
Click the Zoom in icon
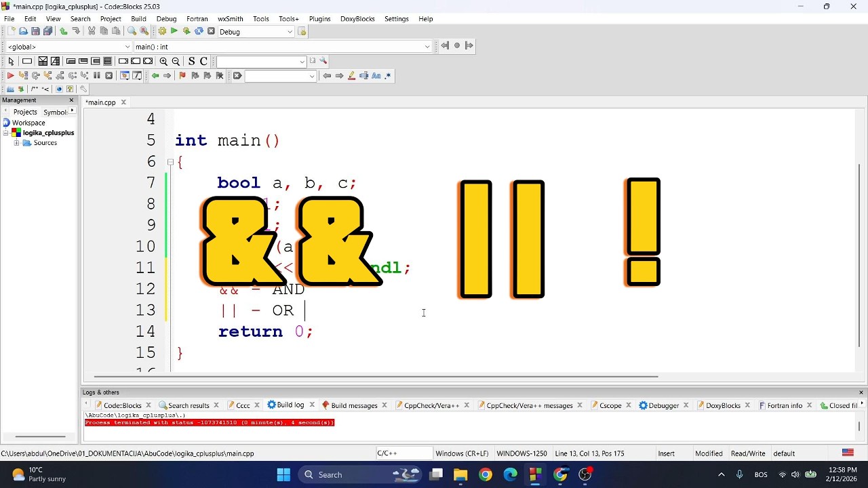point(163,61)
